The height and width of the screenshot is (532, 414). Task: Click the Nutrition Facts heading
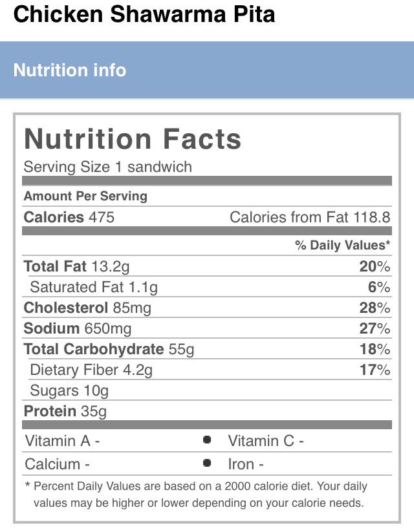click(133, 139)
